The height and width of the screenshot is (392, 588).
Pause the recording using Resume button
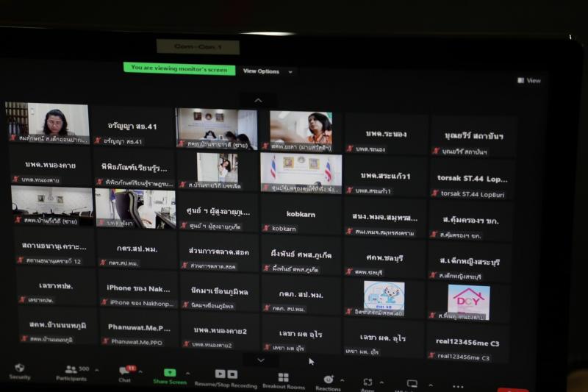[x=220, y=374]
